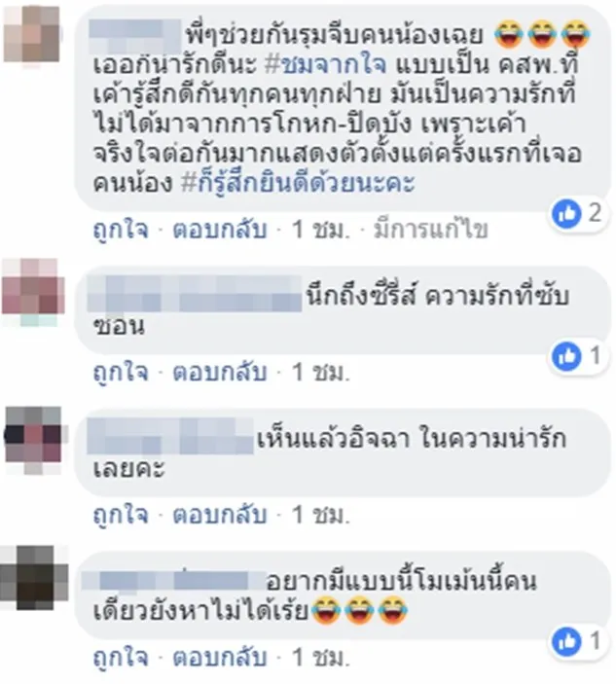Open third commenter's avatar

(33, 439)
